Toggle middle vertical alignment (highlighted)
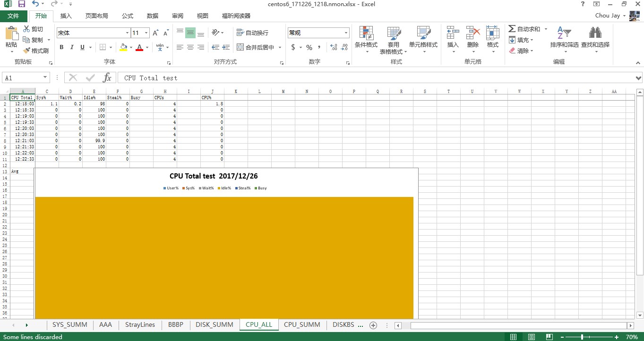644x341 pixels. tap(190, 33)
